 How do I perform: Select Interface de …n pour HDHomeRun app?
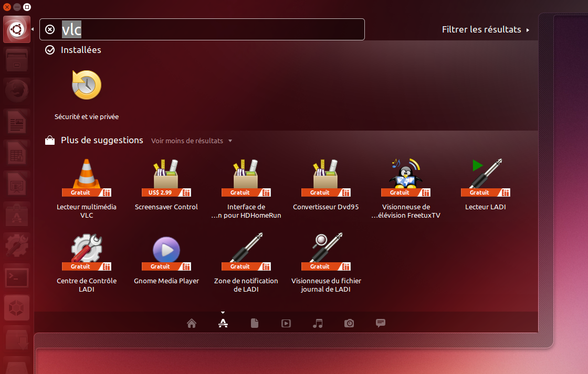246,177
